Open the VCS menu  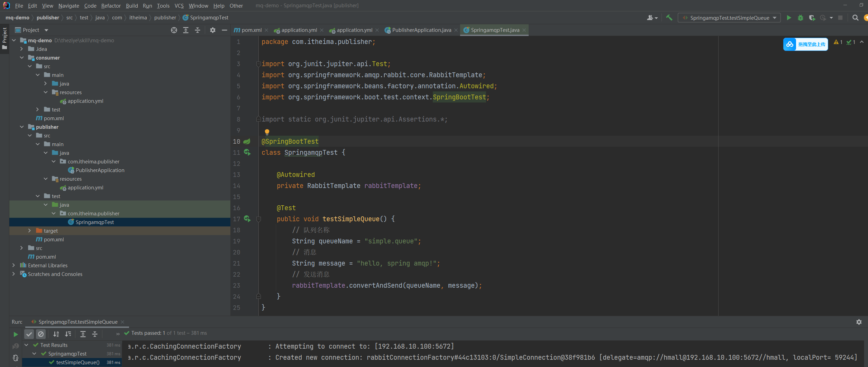pyautogui.click(x=179, y=6)
